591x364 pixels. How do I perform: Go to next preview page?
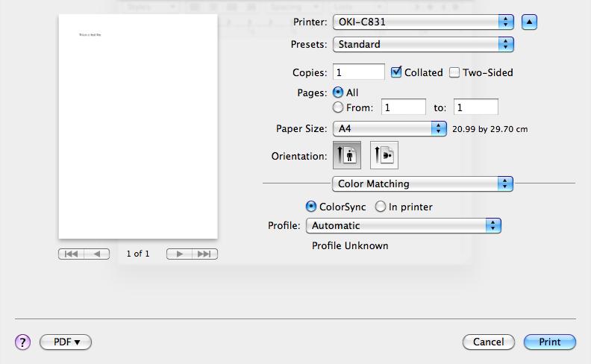pos(179,254)
